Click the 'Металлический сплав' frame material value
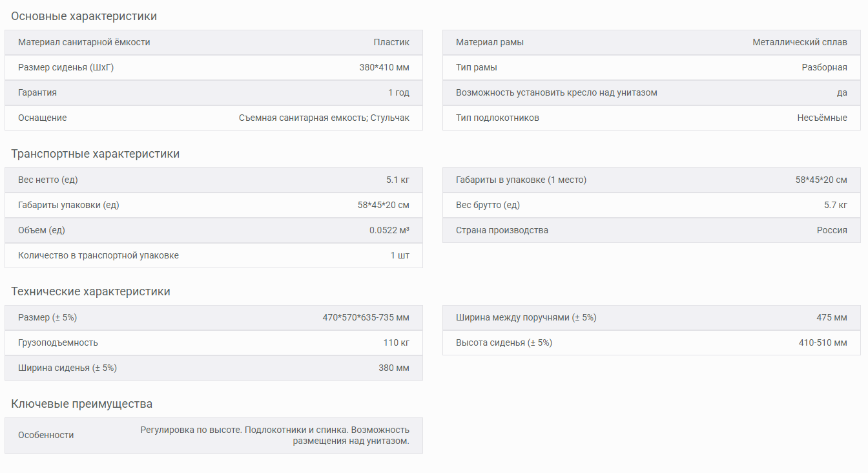Viewport: 868px width, 473px height. pyautogui.click(x=800, y=42)
